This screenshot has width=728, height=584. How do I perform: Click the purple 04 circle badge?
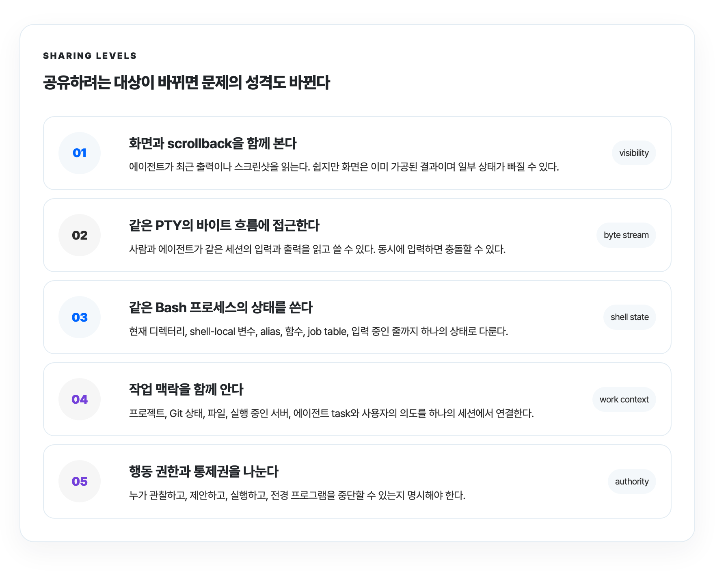point(80,399)
